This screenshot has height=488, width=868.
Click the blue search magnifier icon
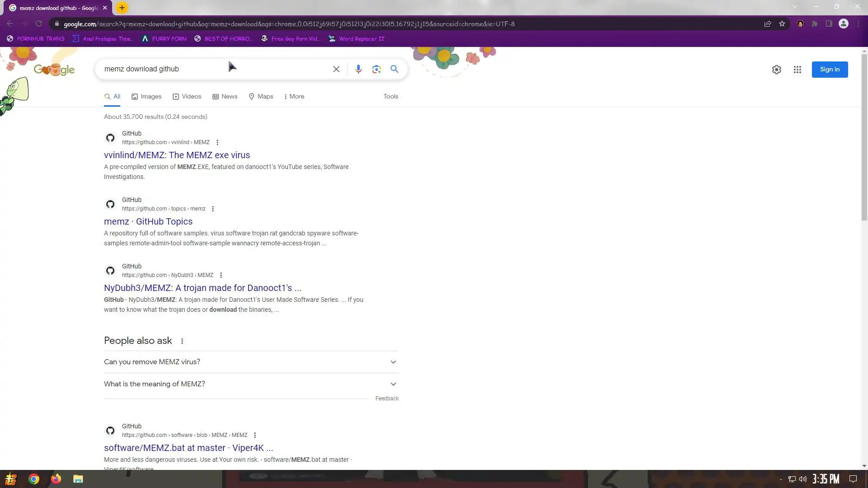[394, 69]
